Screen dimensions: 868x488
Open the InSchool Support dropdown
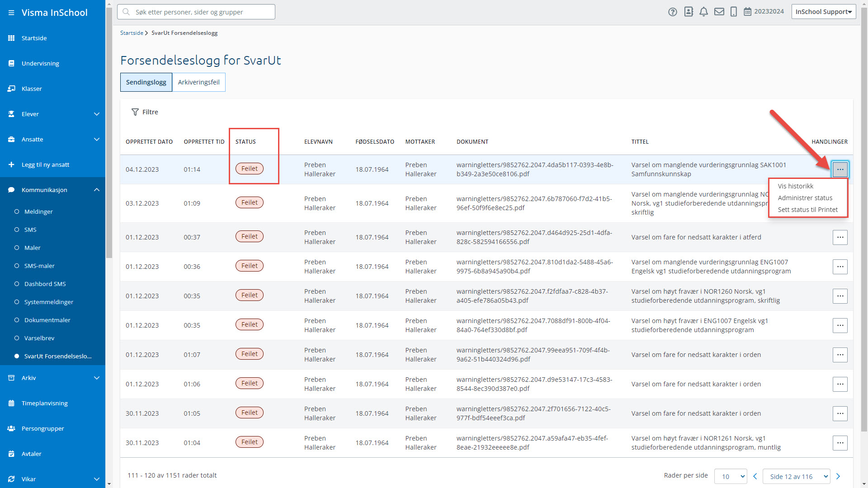pos(823,12)
